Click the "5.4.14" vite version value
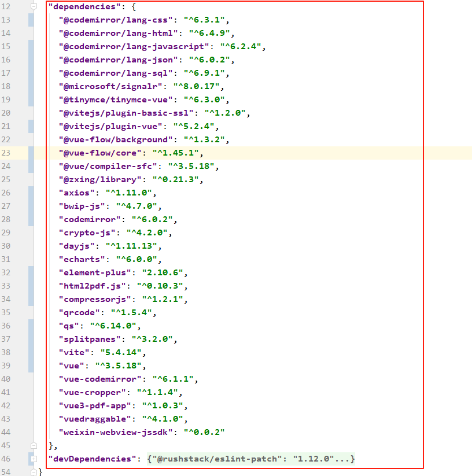This screenshot has width=472, height=476. pos(121,352)
